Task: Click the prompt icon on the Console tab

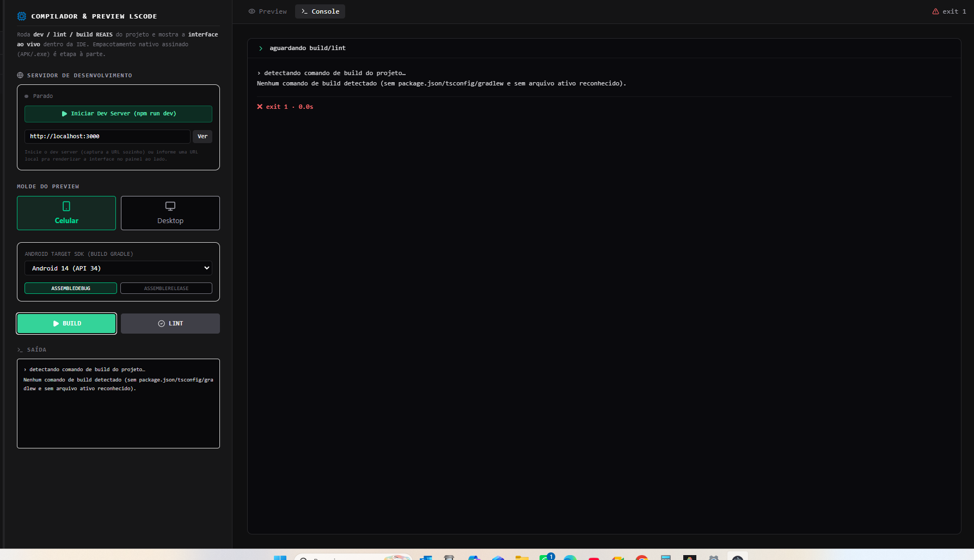Action: coord(304,11)
